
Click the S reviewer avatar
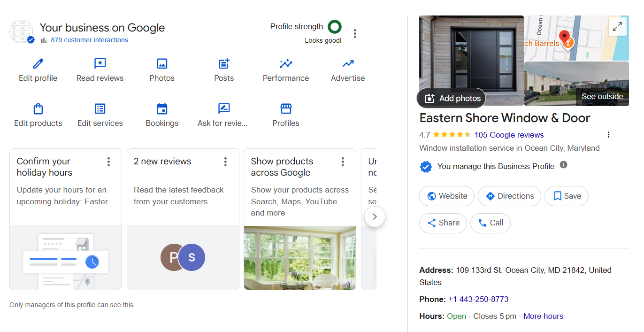click(x=192, y=257)
